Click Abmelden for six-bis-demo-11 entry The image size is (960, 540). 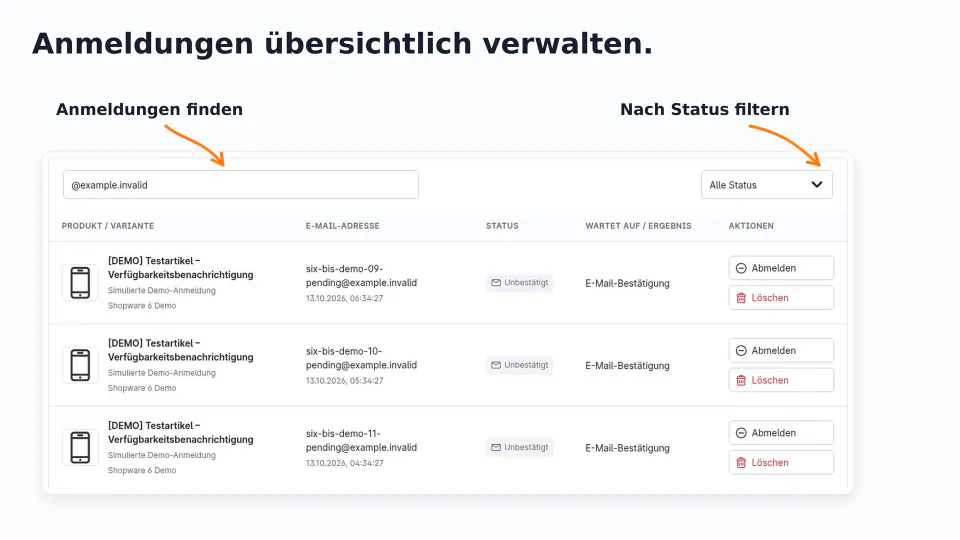click(x=781, y=433)
